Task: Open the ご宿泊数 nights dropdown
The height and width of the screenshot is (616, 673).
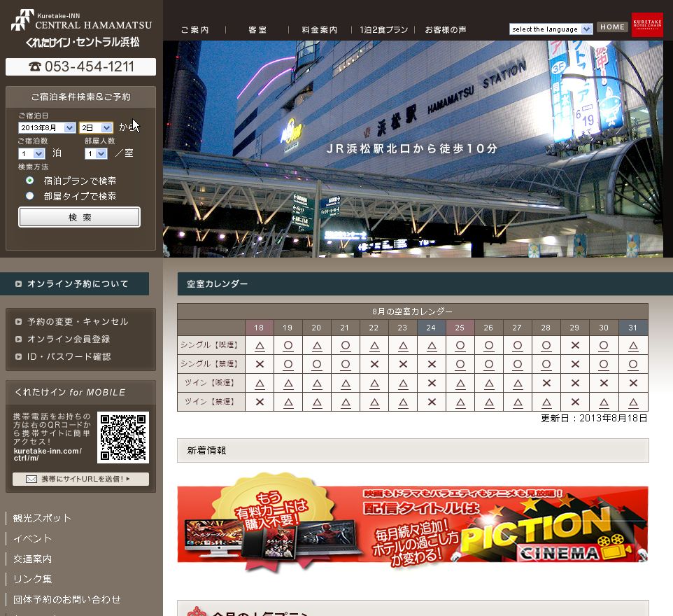Action: tap(31, 153)
